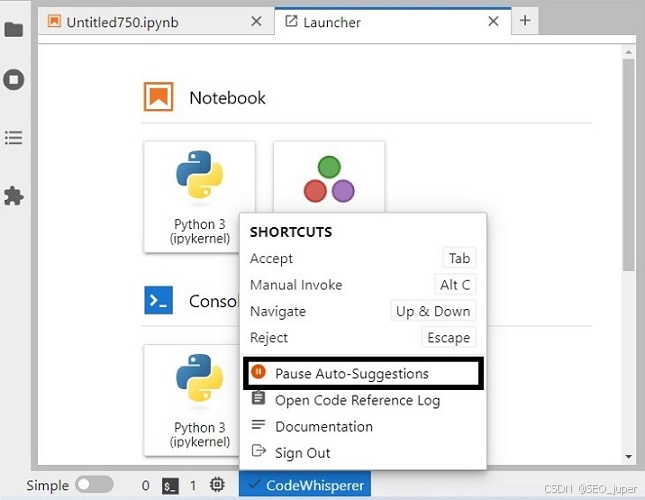Screen dimensions: 645x500
Task: Click the Notebook section heading
Action: pos(227,98)
